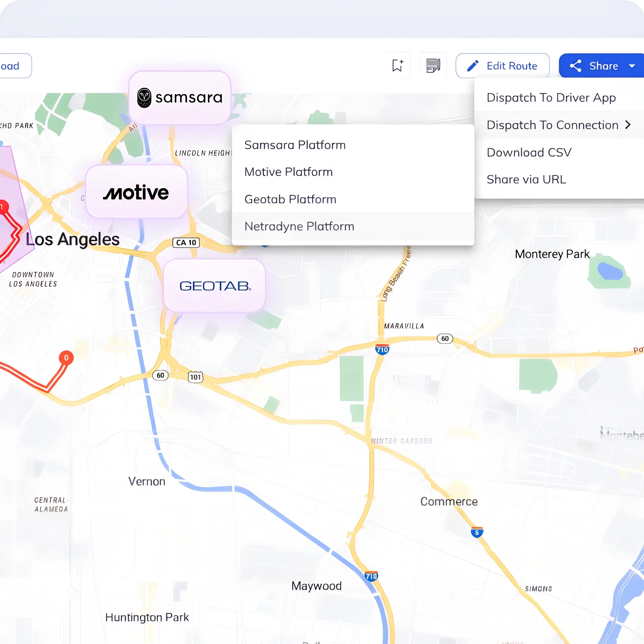Expand the Share dropdown arrow
This screenshot has width=644, height=644.
click(632, 66)
